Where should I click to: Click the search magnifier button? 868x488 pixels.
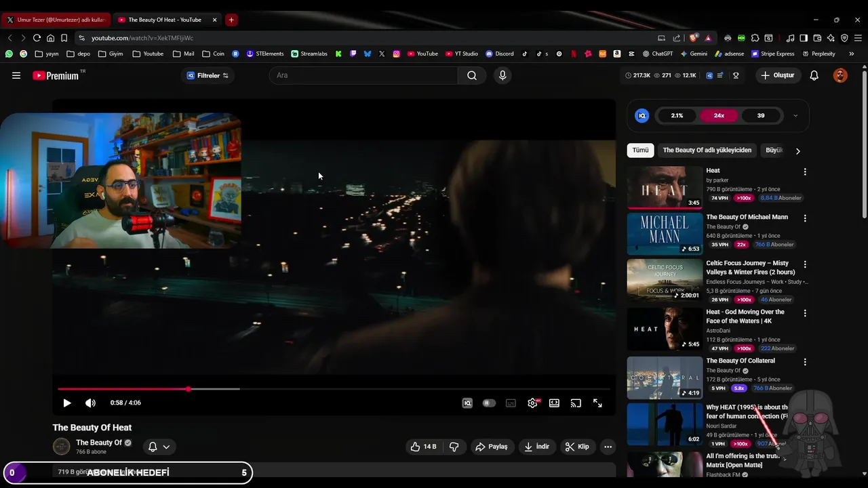tap(472, 75)
